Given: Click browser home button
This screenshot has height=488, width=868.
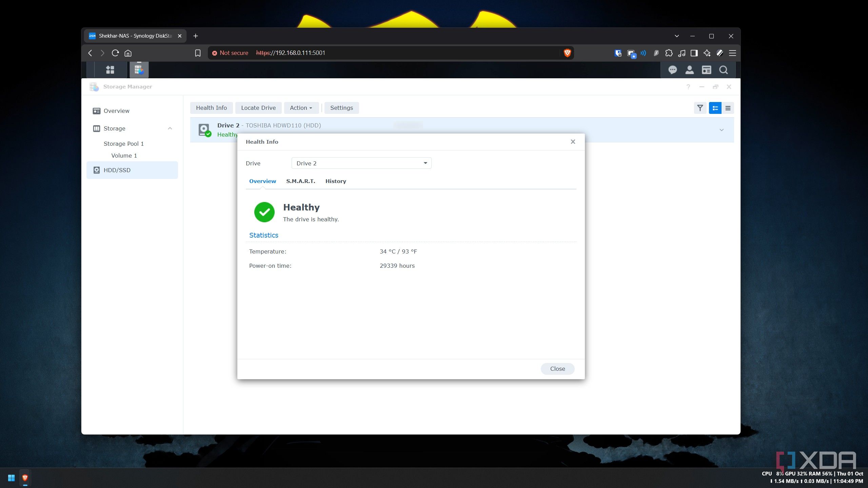Looking at the screenshot, I should tap(128, 53).
